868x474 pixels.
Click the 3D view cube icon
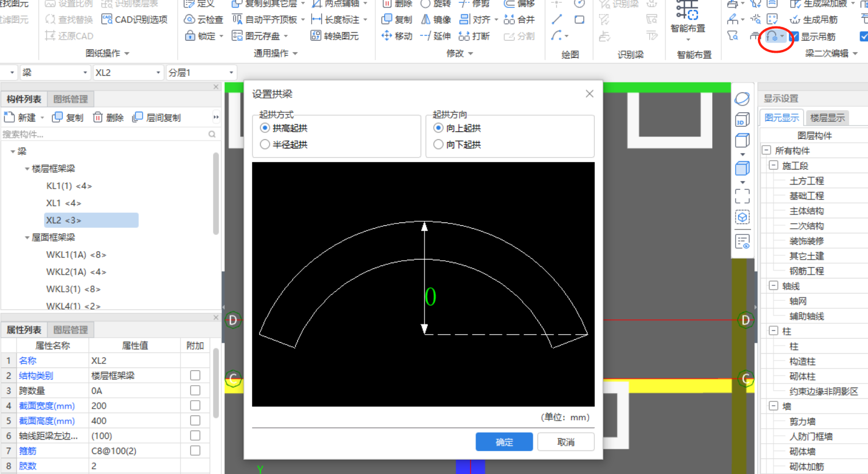click(742, 119)
